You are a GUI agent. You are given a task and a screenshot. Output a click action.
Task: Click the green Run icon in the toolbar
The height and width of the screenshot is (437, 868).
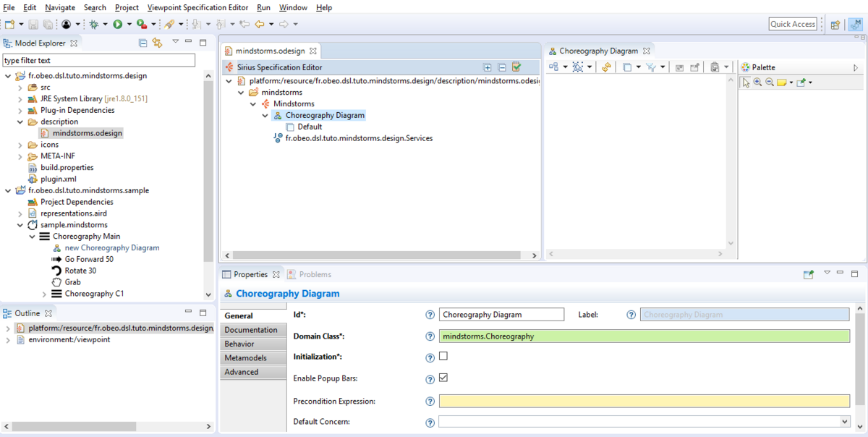pos(117,25)
